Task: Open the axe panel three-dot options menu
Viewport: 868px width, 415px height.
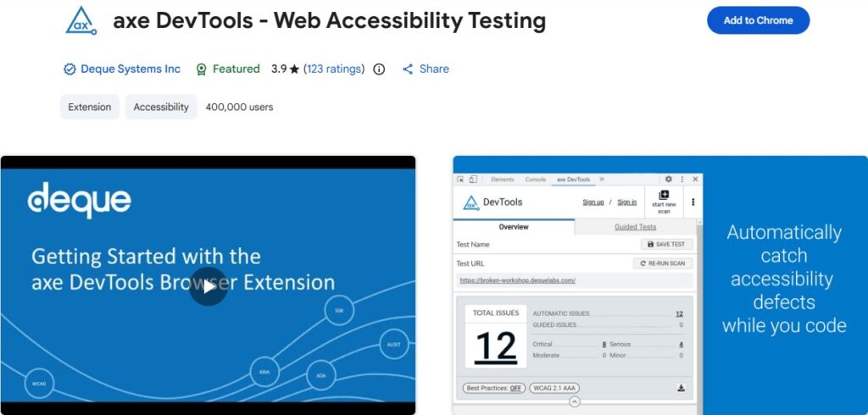Action: (x=693, y=202)
